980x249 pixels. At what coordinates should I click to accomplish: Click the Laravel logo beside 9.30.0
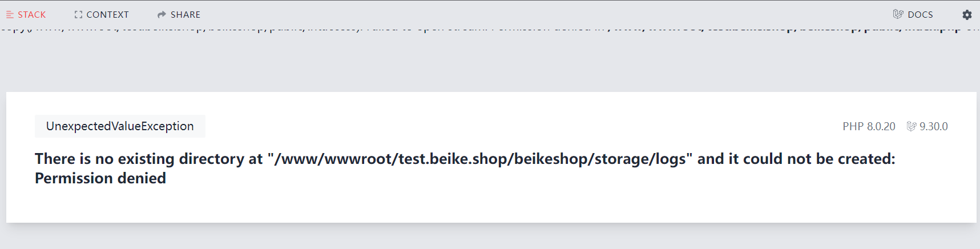pyautogui.click(x=912, y=126)
